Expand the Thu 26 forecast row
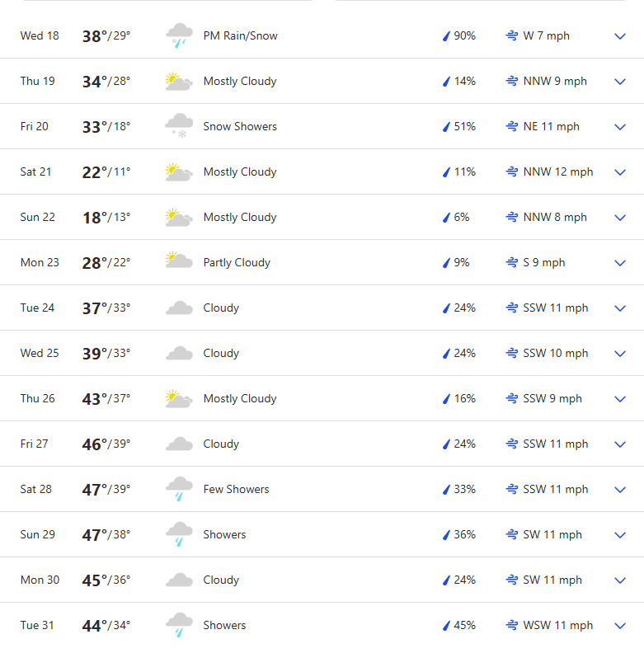644x653 pixels. click(621, 399)
